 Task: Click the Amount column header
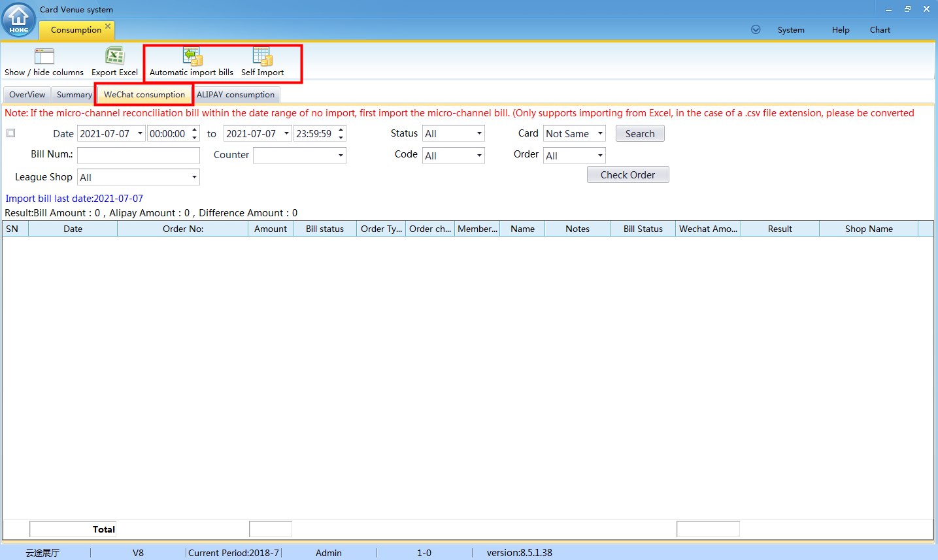[x=271, y=229]
